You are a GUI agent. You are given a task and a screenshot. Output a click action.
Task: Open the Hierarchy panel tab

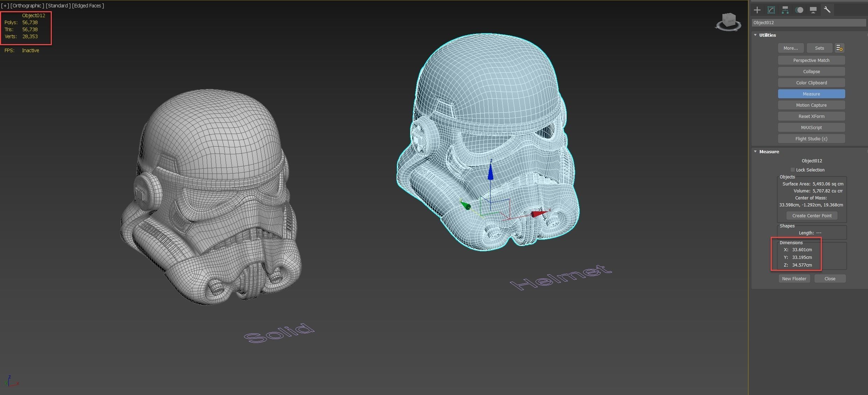point(785,10)
